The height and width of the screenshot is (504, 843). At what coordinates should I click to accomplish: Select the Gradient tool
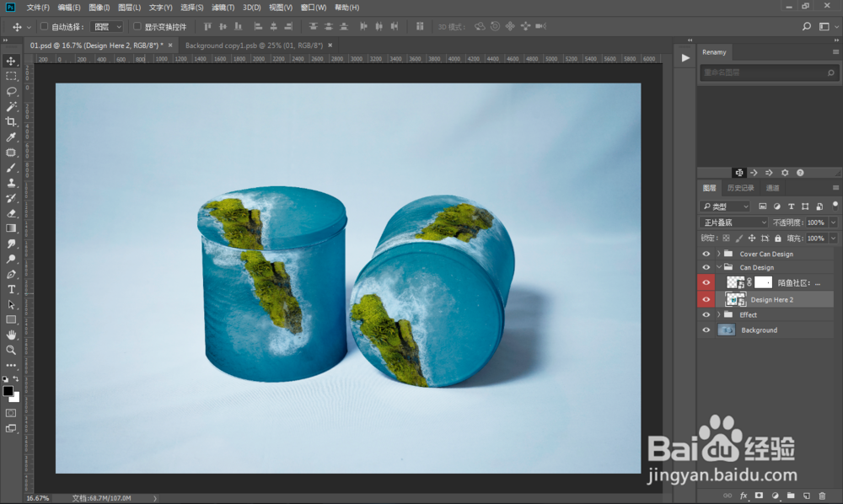pos(11,228)
